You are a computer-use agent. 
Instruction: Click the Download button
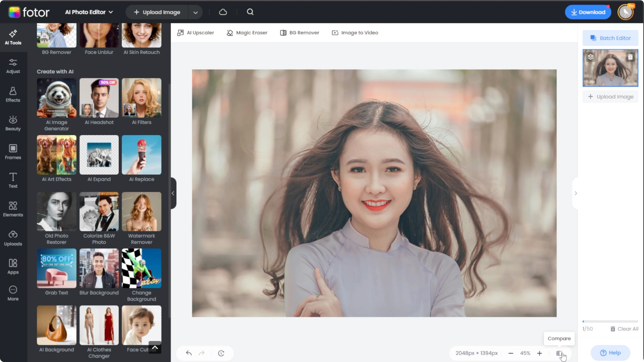click(x=588, y=12)
